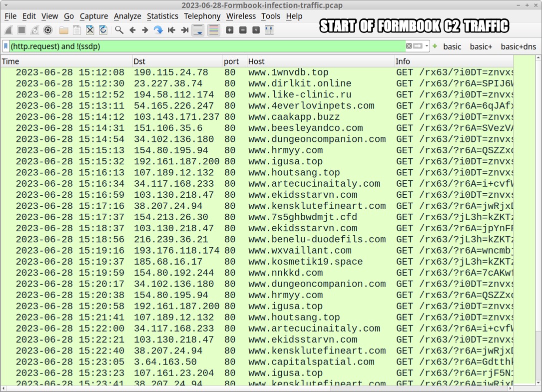Go to a specified packet
This screenshot has width=542, height=392.
pos(158,30)
